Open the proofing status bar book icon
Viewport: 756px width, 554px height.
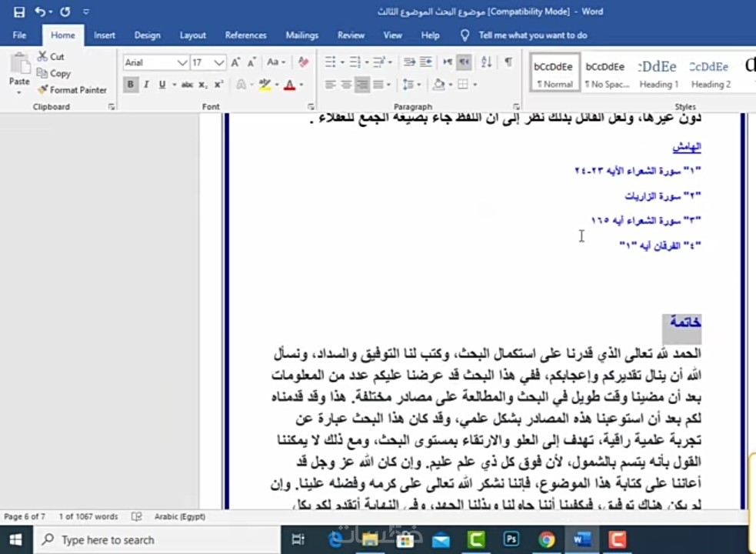[136, 517]
